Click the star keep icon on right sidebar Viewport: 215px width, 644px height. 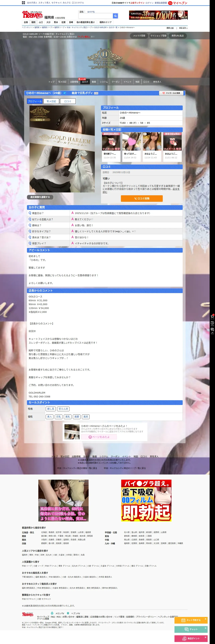[x=212, y=316]
